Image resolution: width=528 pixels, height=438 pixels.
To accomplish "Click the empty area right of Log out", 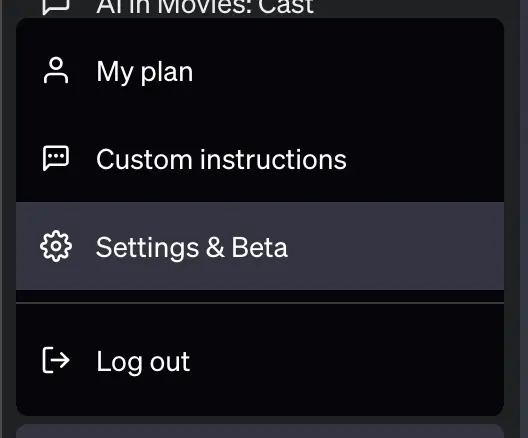I will [347, 361].
